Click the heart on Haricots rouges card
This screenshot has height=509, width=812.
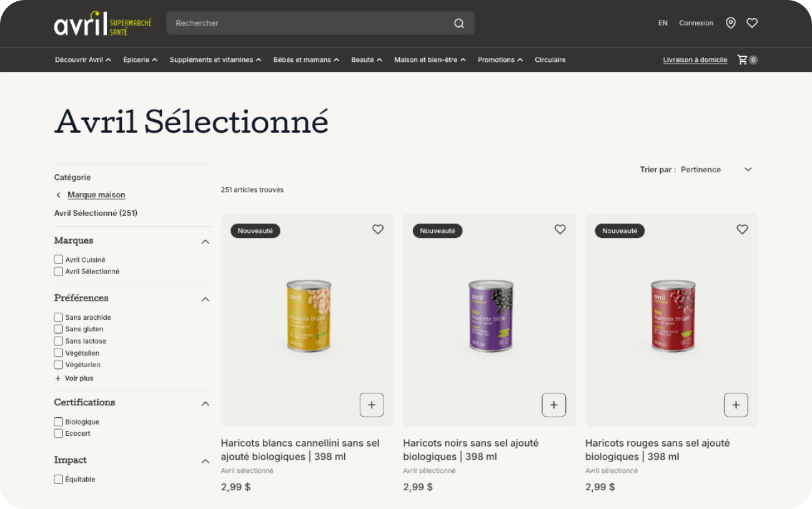pyautogui.click(x=742, y=230)
